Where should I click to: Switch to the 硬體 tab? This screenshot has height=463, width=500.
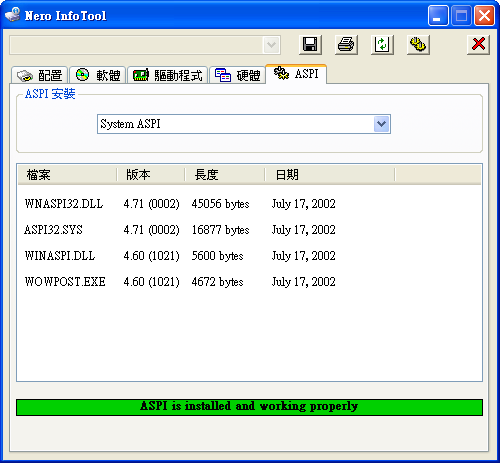tap(237, 75)
